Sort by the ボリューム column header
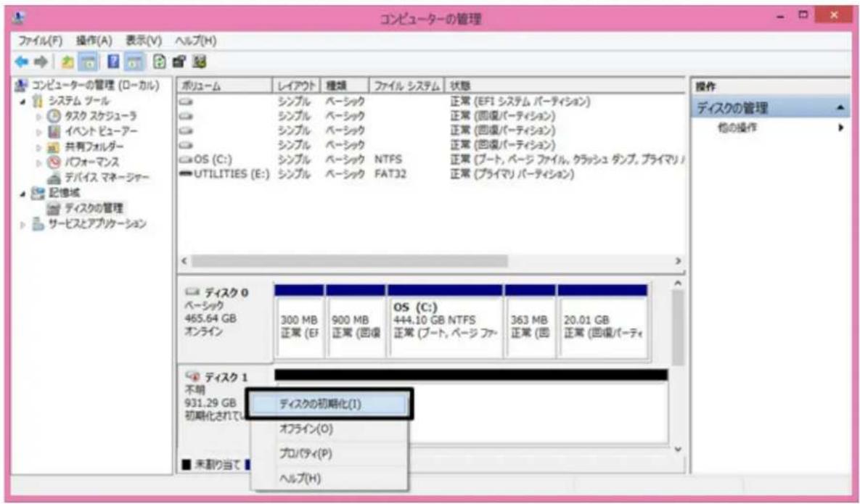Viewport: 860px width, 504px height. click(x=225, y=86)
